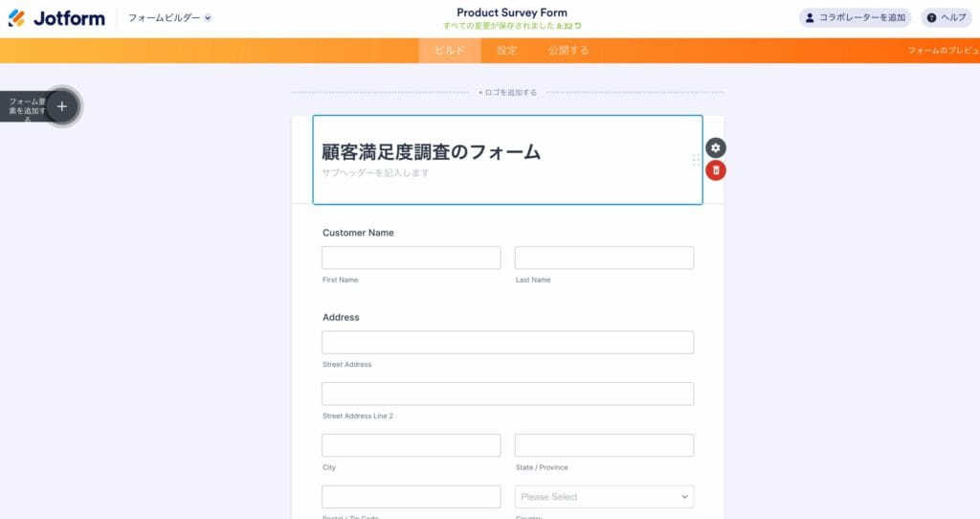Open the header properties gear icon
Viewport: 980px width, 519px height.
pyautogui.click(x=716, y=148)
